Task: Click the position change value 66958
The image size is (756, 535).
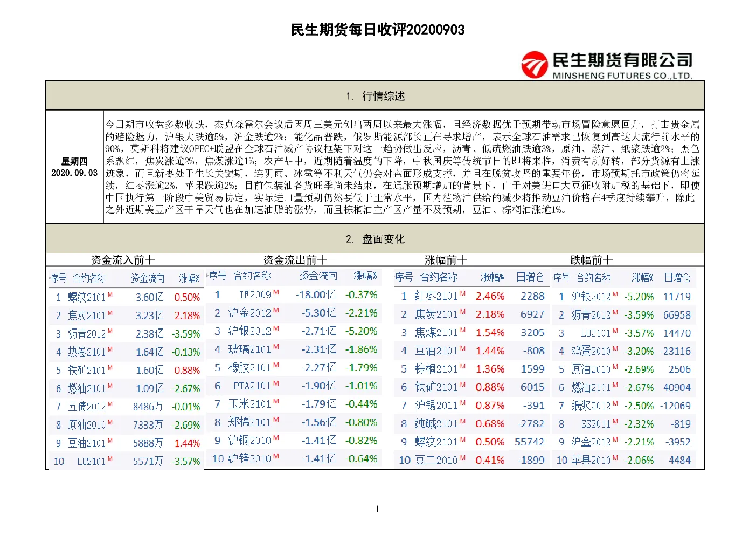Action: point(677,315)
